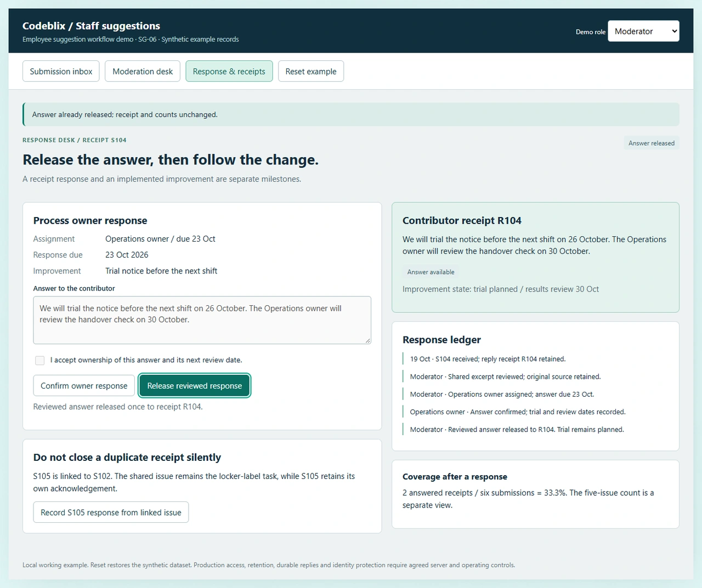Viewport: 702px width, 588px height.
Task: Click 'Reviewed answer released once to receipt R104' note
Action: tap(118, 407)
